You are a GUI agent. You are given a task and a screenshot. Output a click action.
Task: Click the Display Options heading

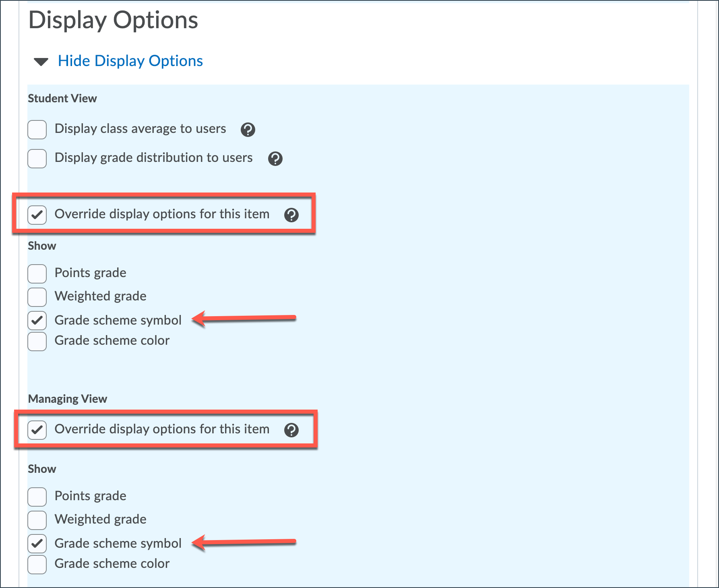pos(113,20)
